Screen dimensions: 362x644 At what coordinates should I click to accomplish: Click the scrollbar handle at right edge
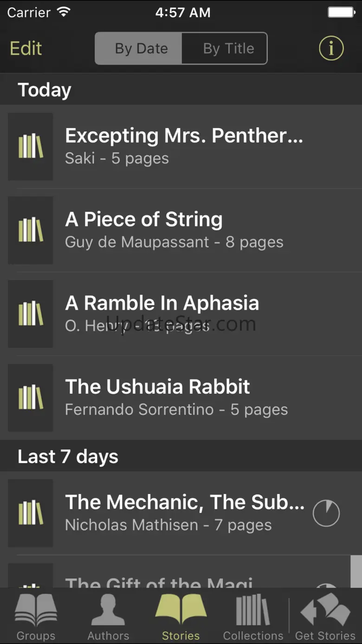point(356,571)
